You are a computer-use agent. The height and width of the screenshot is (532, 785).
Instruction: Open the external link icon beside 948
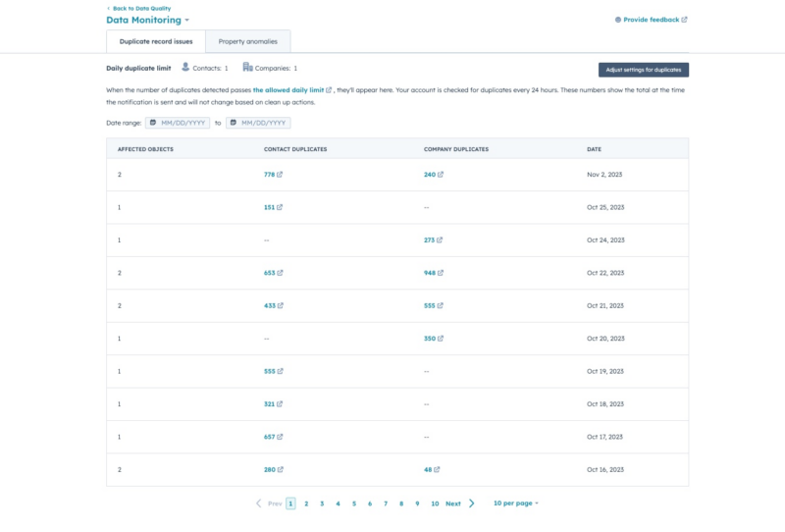pyautogui.click(x=441, y=273)
